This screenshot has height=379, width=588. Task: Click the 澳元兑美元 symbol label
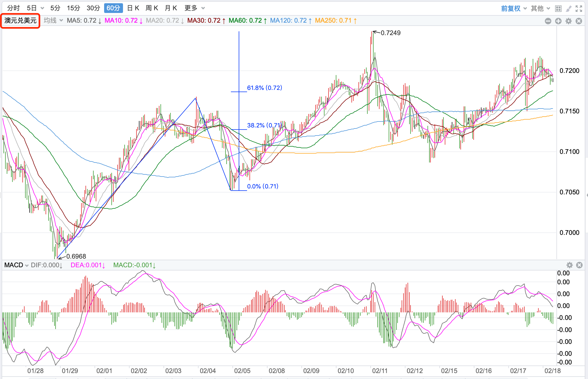(20, 21)
